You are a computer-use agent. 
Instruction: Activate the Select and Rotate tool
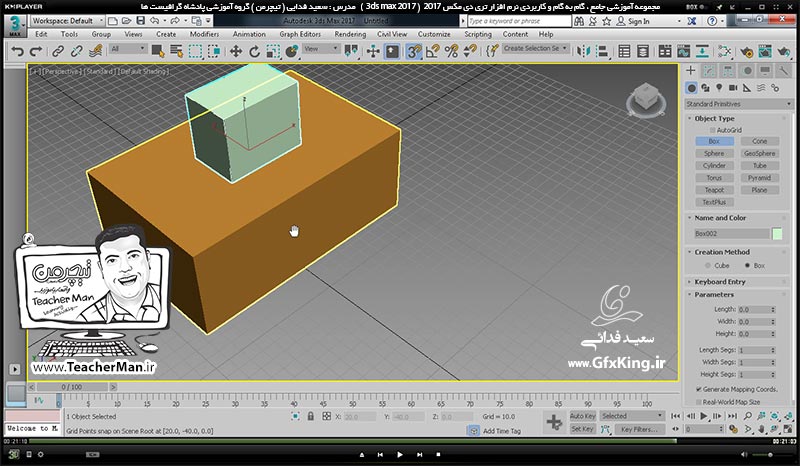click(x=254, y=51)
